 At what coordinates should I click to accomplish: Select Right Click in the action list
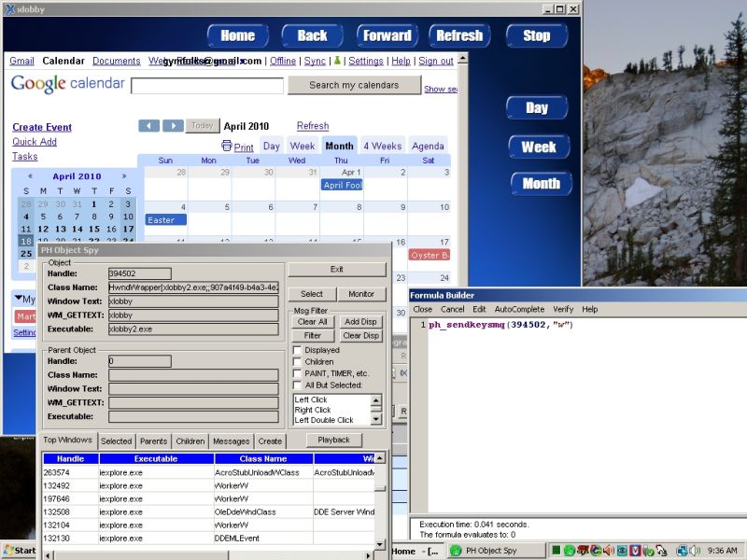point(313,410)
